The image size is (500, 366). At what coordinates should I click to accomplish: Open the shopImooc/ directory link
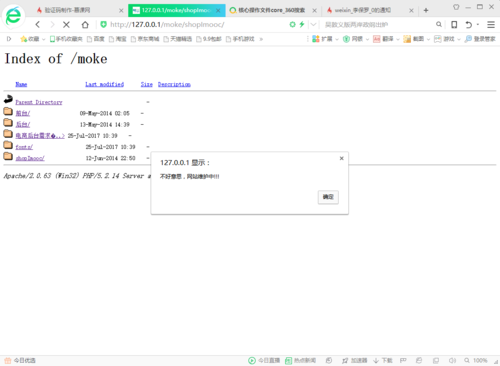30,158
